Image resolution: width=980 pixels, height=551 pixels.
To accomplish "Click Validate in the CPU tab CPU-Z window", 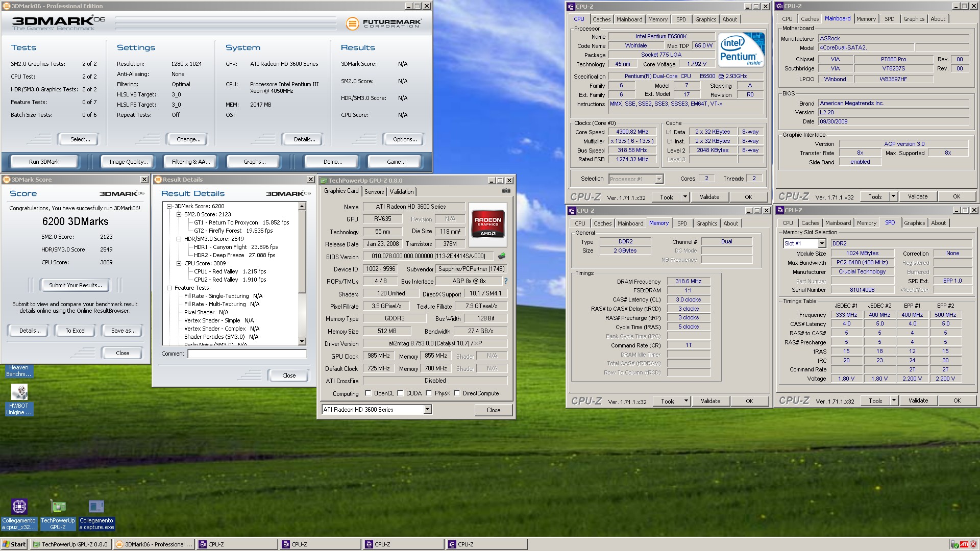I will pos(709,197).
